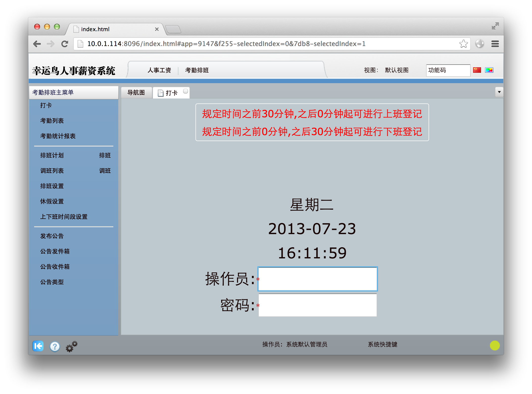Viewport: 532px width, 394px height.
Task: Click the red 上班登记 rule notice line
Action: click(312, 114)
